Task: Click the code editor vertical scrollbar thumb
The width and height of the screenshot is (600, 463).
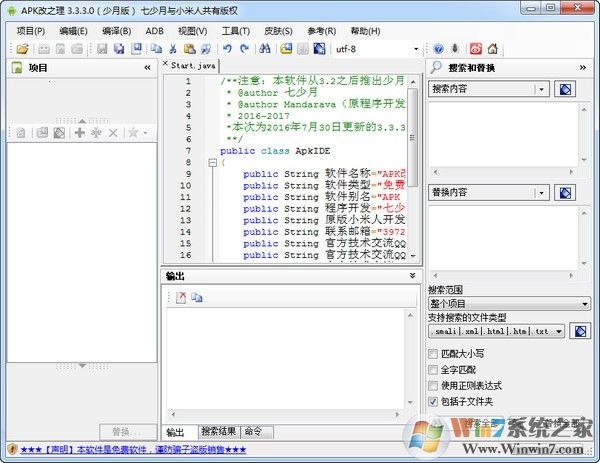Action: coord(412,138)
